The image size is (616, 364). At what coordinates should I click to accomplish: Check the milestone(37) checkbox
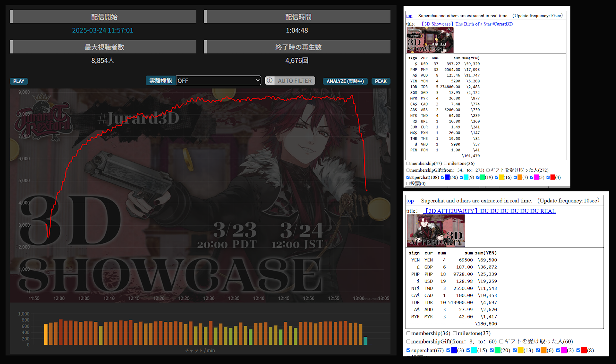(x=455, y=333)
